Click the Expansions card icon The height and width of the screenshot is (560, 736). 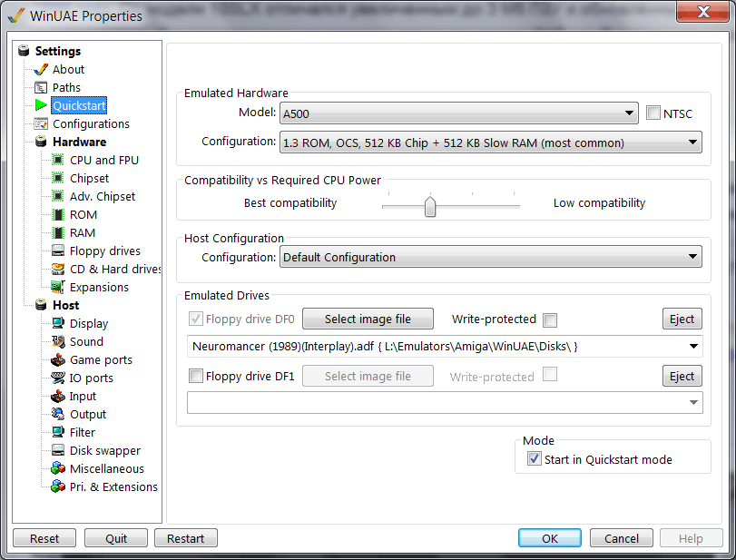click(58, 287)
